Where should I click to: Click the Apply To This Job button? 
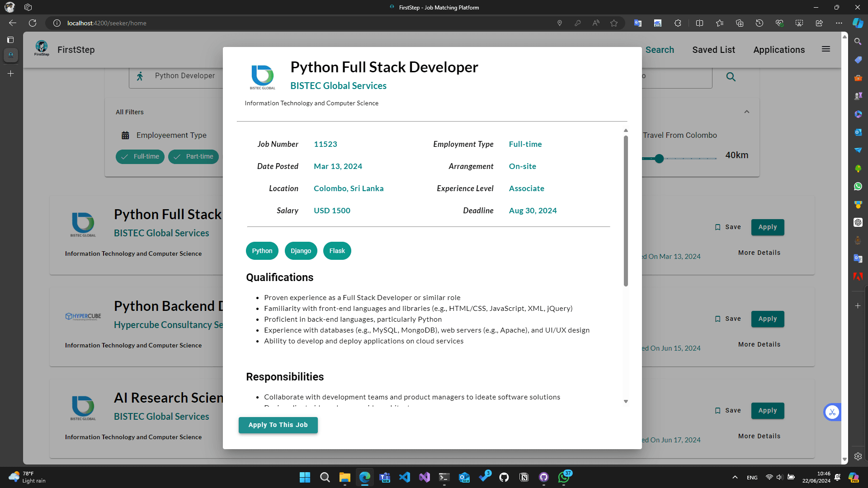coord(278,425)
